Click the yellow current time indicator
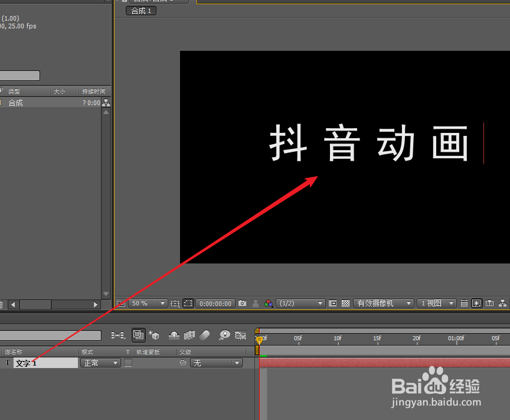The image size is (510, 420). (259, 340)
